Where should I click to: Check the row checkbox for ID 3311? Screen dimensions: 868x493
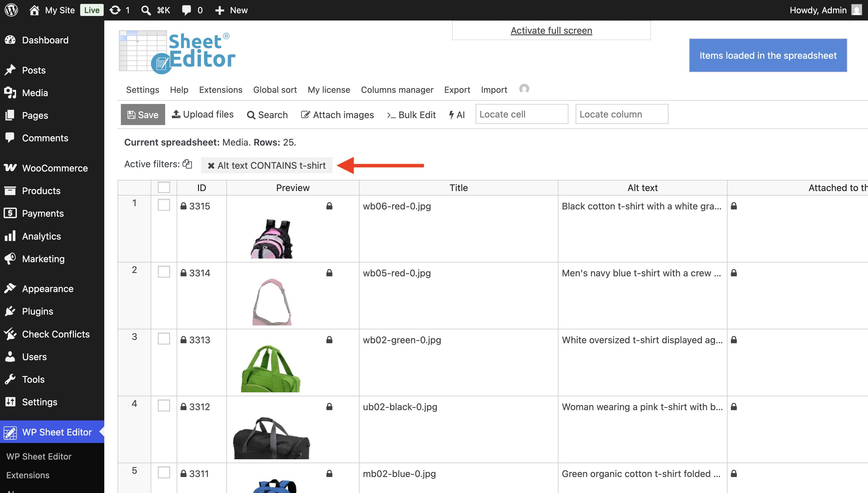(x=164, y=472)
